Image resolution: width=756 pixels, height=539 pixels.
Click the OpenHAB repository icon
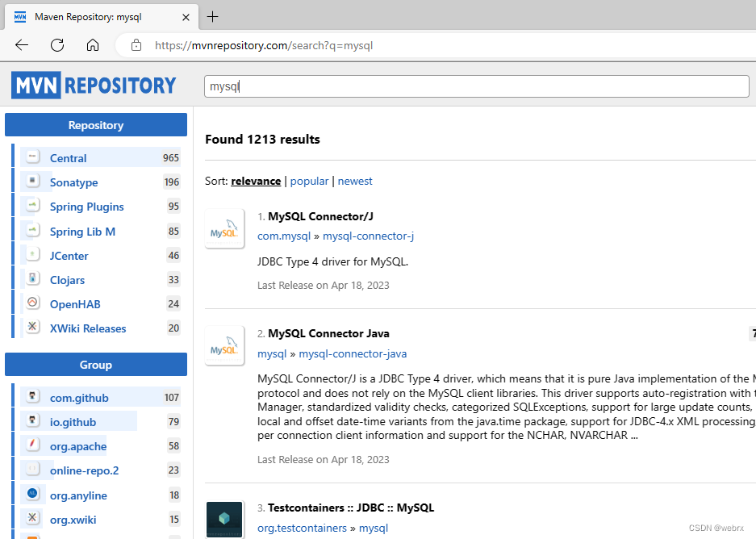click(x=32, y=303)
